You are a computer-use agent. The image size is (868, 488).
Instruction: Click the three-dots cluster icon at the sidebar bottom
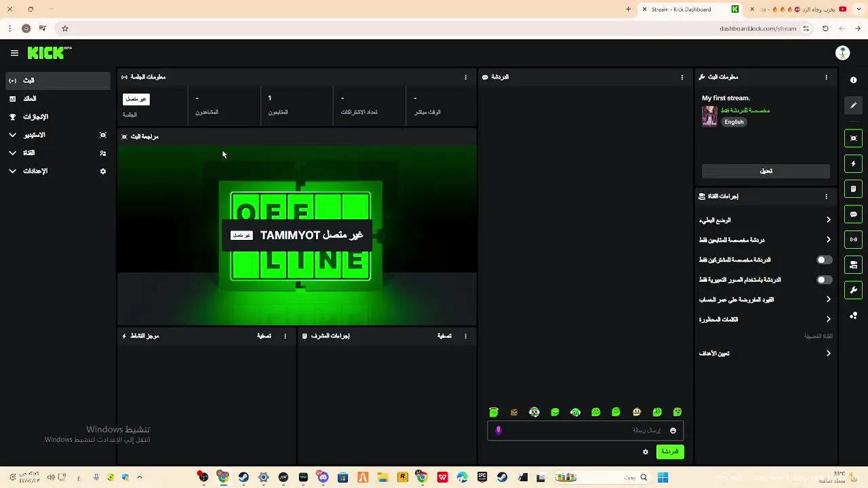point(853,316)
